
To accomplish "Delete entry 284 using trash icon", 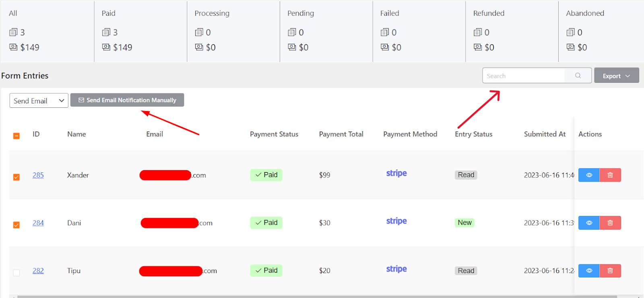I will (610, 223).
